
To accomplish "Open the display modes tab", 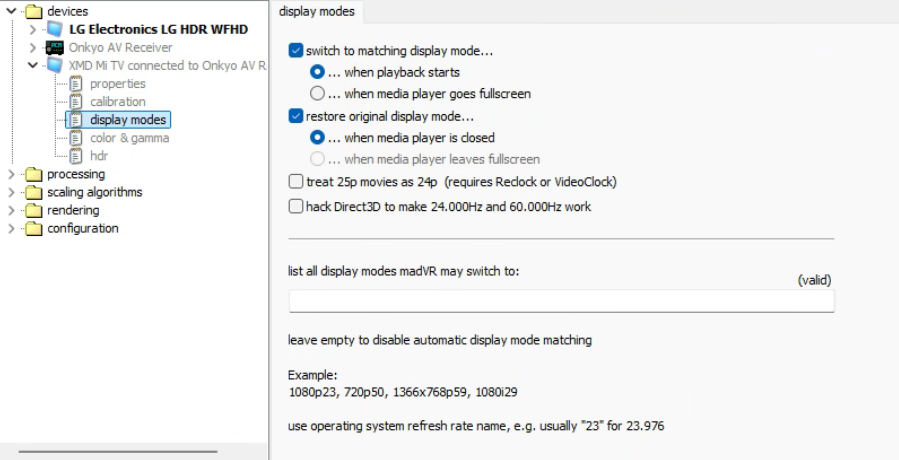I will point(316,12).
